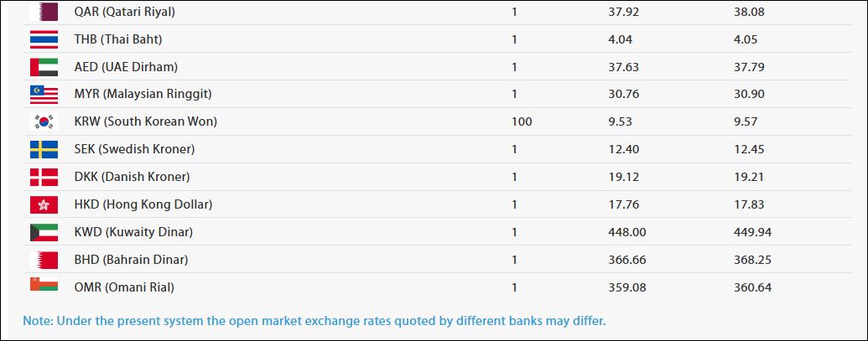Screen dimensions: 868x341
Task: Click the Denmark flag icon
Action: point(44,177)
